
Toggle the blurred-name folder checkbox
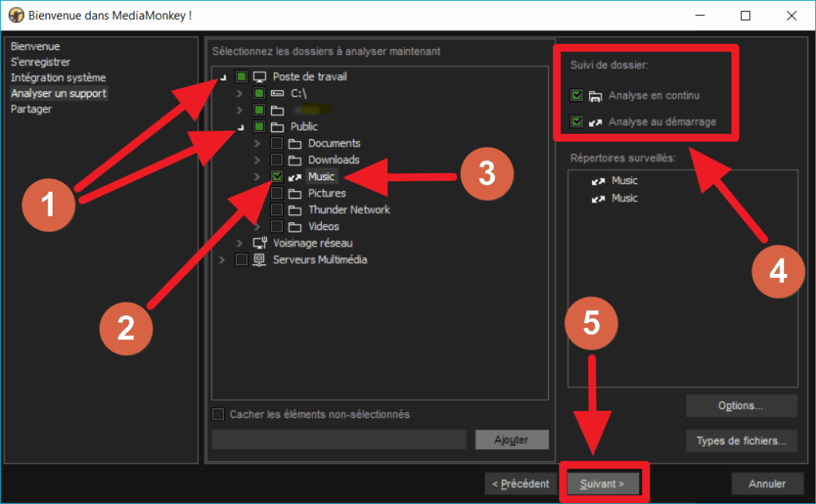coord(259,110)
